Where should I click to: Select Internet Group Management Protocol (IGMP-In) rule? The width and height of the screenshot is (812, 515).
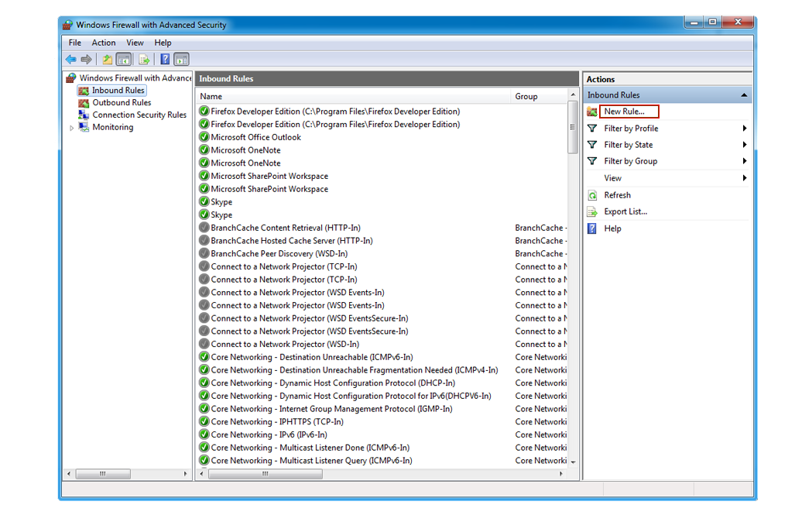[x=331, y=409]
